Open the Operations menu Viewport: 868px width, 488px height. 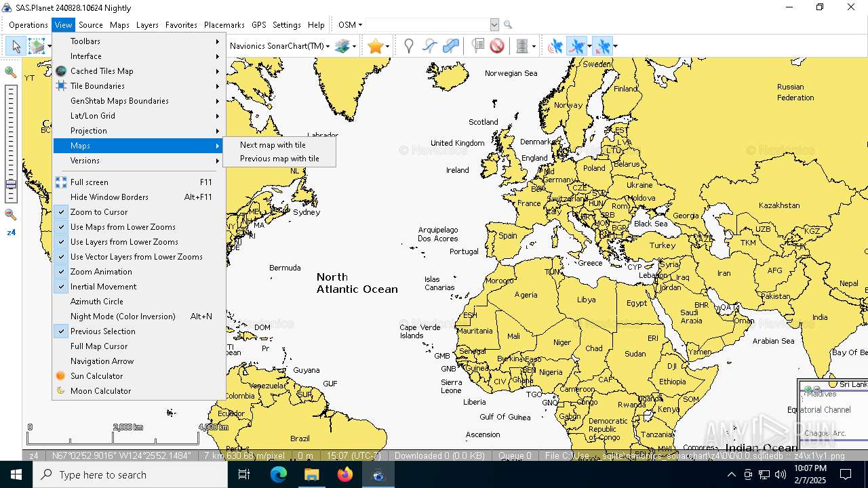click(x=28, y=25)
